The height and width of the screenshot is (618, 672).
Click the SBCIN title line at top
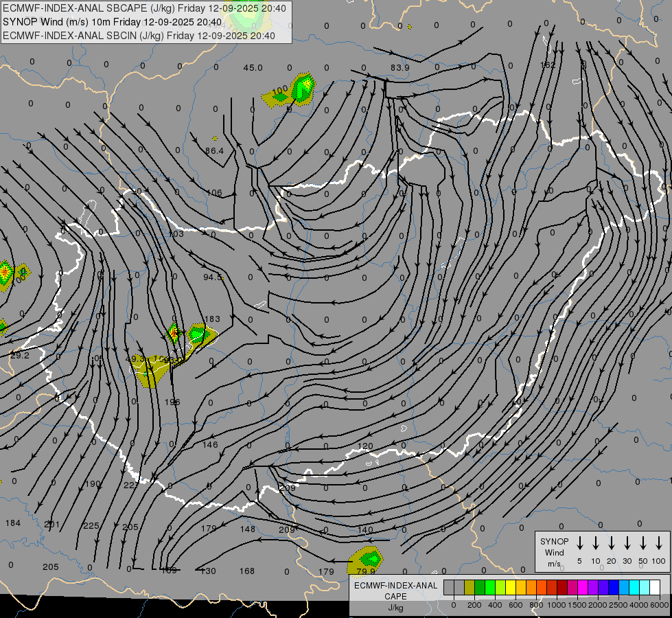pyautogui.click(x=139, y=36)
